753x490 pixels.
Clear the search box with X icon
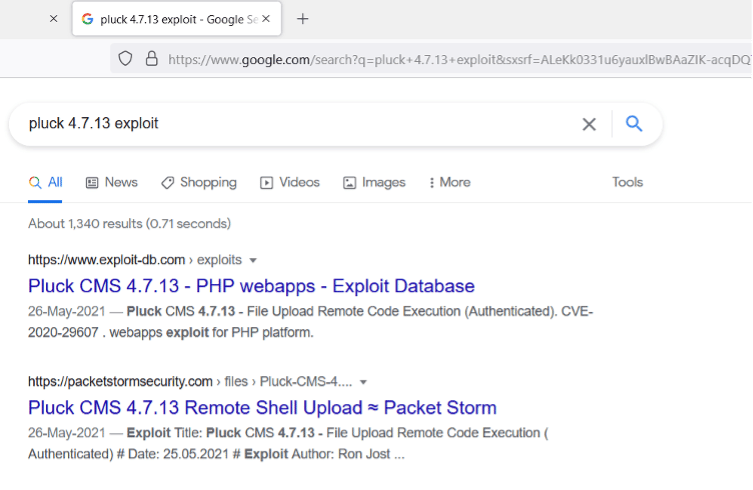[589, 124]
